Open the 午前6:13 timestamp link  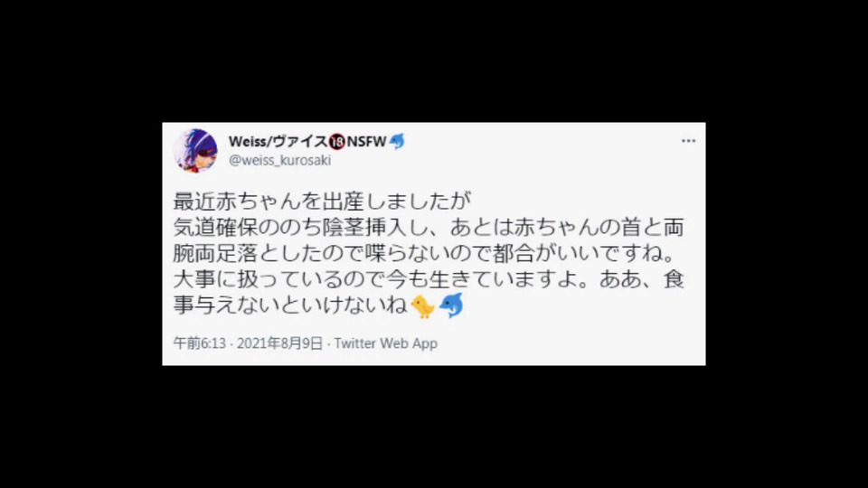200,343
